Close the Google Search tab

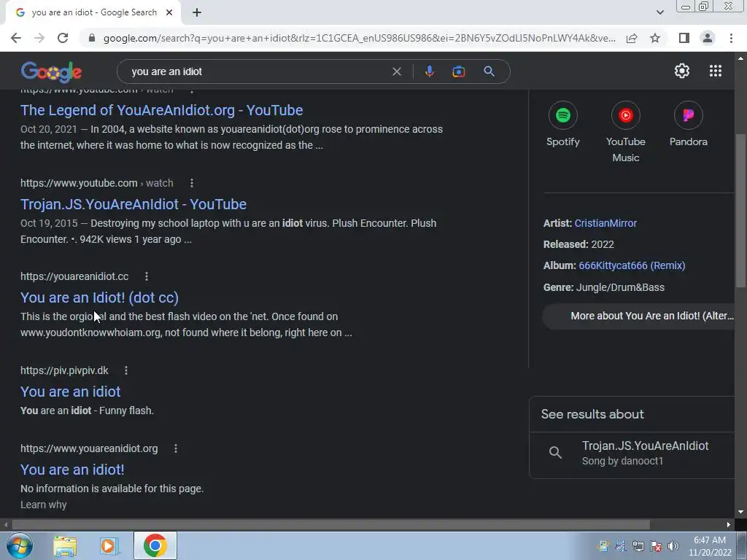pos(169,13)
